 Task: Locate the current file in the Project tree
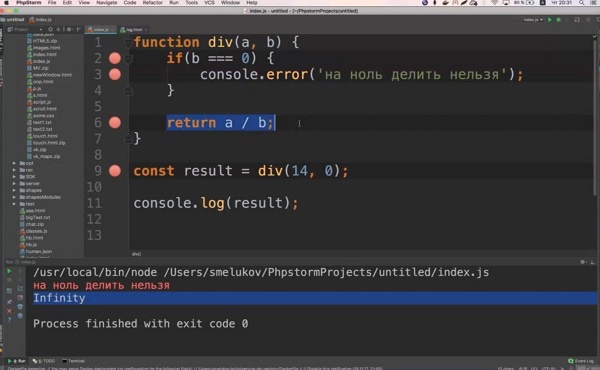[51, 29]
